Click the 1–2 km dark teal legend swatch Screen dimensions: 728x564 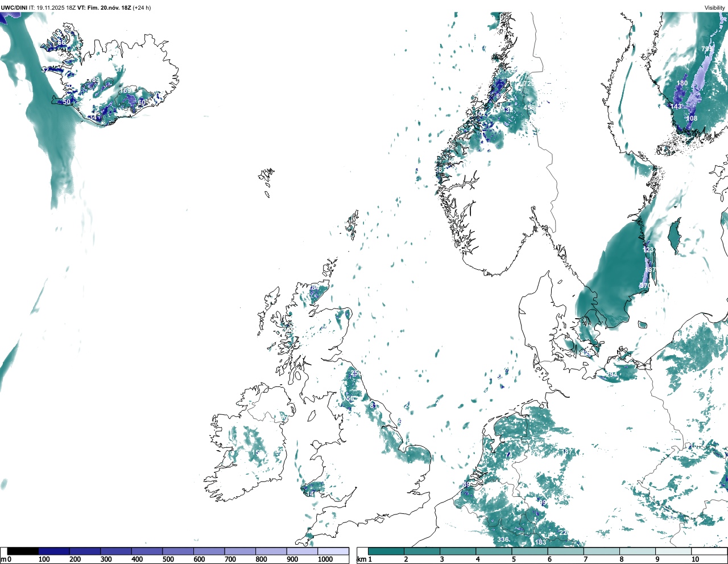click(x=386, y=551)
